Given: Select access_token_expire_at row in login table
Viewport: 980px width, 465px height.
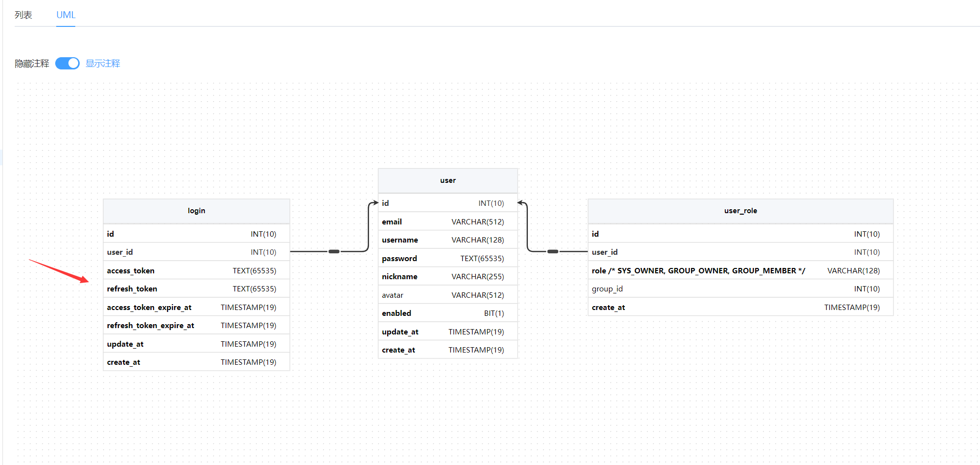Looking at the screenshot, I should [x=196, y=308].
